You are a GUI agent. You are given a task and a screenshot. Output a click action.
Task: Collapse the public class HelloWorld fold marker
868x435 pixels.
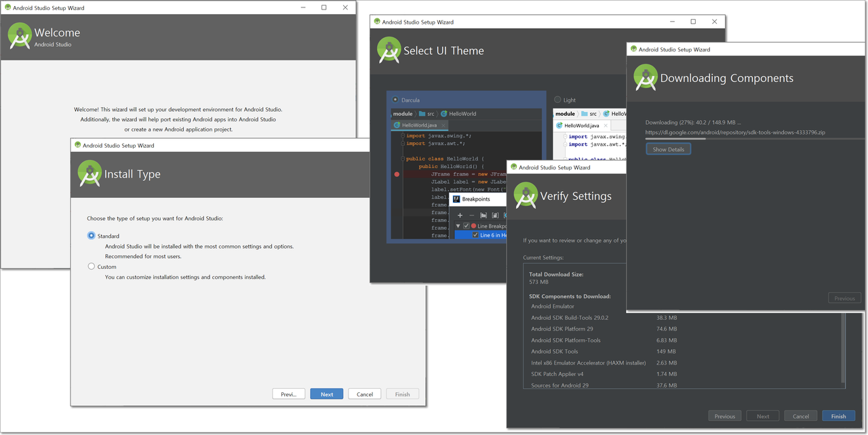pos(403,159)
